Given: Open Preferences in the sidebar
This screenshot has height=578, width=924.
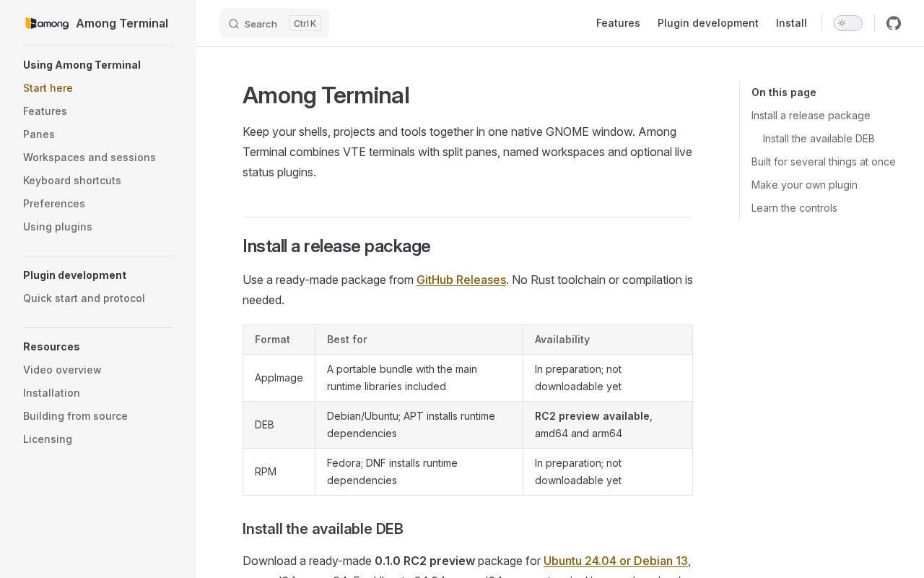Looking at the screenshot, I should (x=54, y=204).
